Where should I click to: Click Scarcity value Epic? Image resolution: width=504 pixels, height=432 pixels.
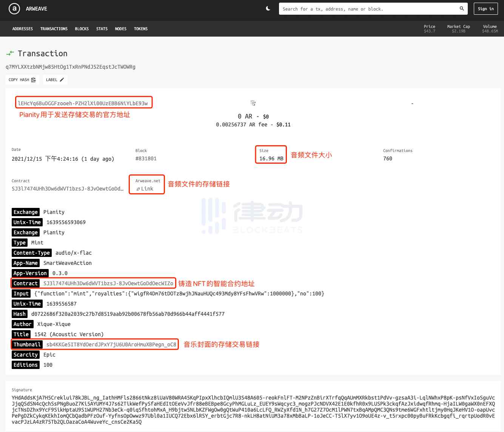click(x=49, y=355)
